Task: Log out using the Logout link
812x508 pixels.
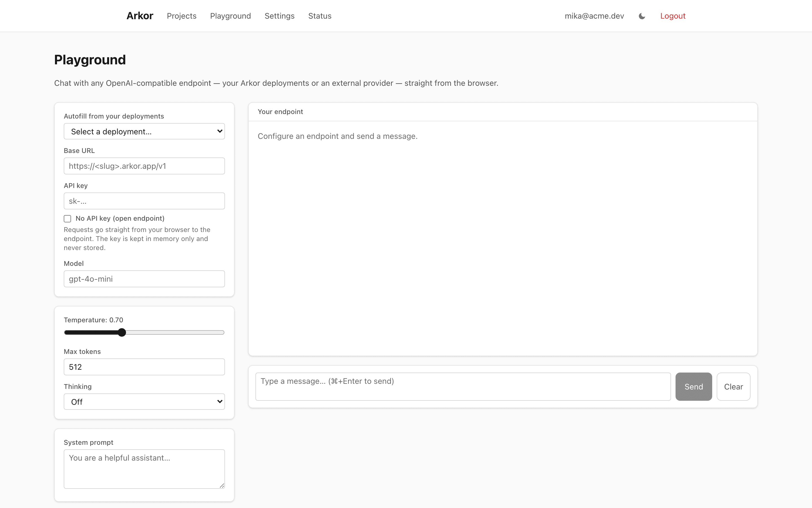Action: 673,16
